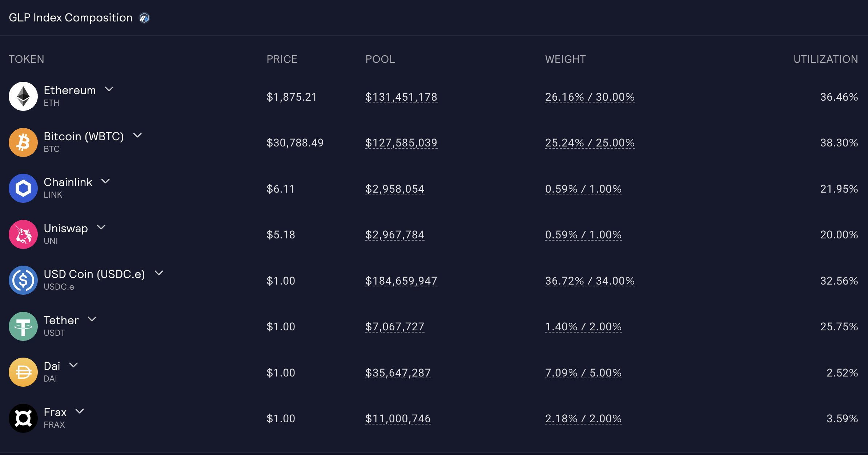Expand the Tether token dropdown
Screen dimensions: 868x455
[92, 319]
